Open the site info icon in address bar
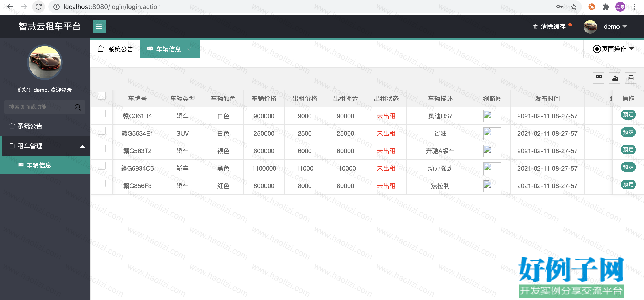Viewport: 644px width, 300px height. point(56,7)
